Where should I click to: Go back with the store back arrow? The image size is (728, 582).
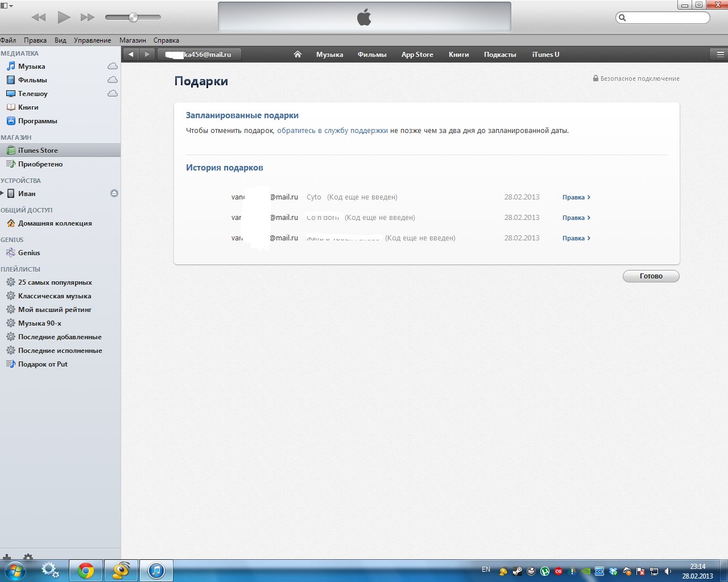tap(131, 54)
